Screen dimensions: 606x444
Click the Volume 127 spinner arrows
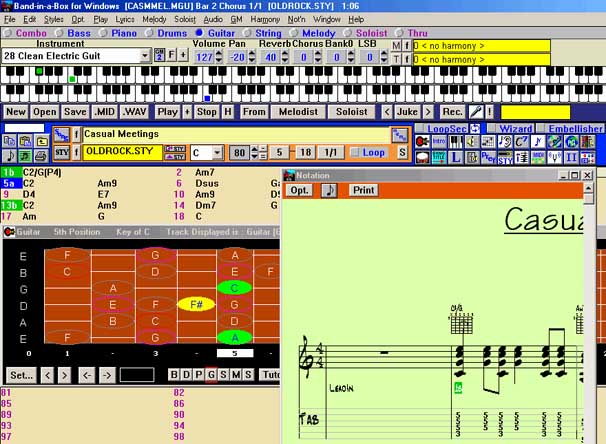tap(219, 57)
